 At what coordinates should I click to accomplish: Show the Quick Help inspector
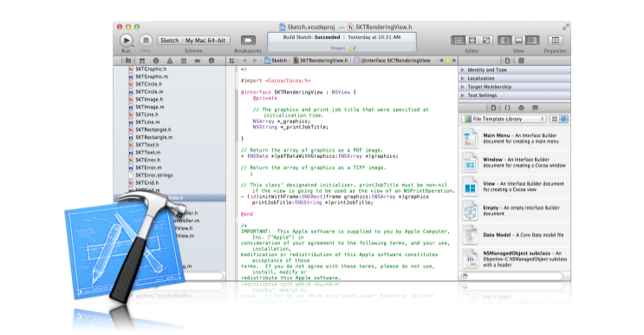click(521, 61)
